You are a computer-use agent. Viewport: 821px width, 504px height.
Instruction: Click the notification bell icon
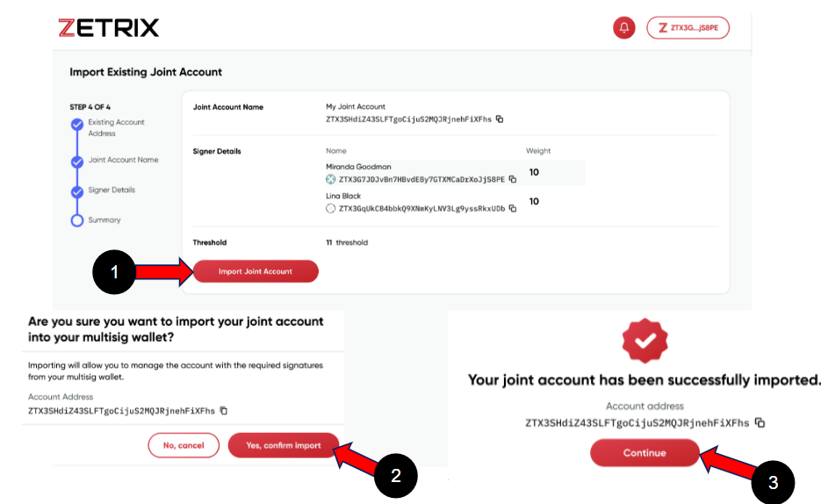click(x=623, y=28)
